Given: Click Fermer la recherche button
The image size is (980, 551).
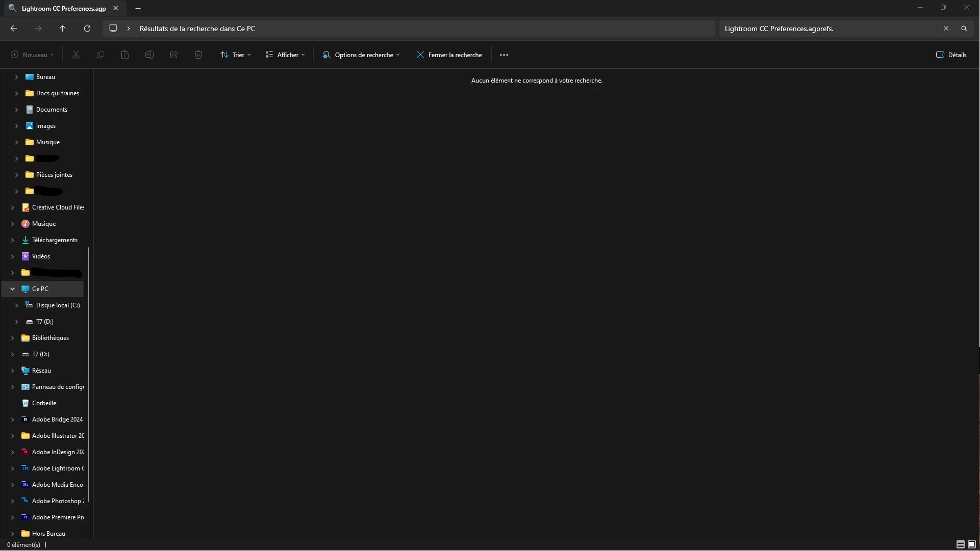Looking at the screenshot, I should (x=449, y=55).
